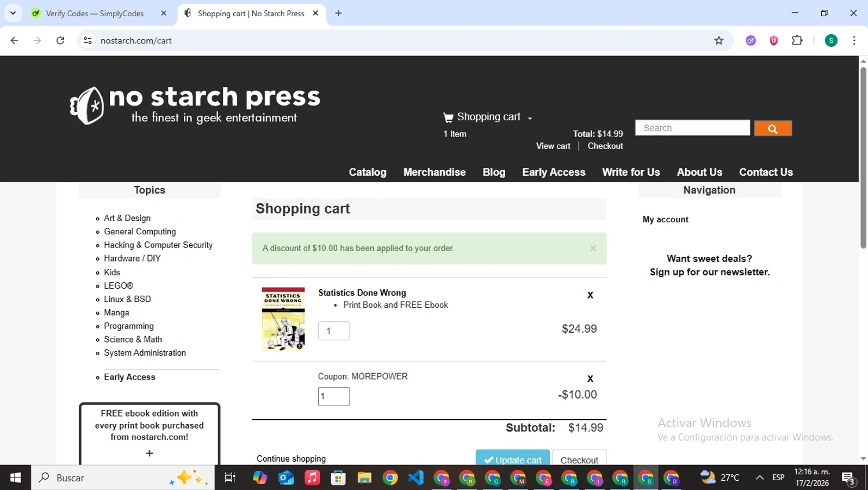868x490 pixels.
Task: Open the Art & Design topic
Action: point(127,218)
